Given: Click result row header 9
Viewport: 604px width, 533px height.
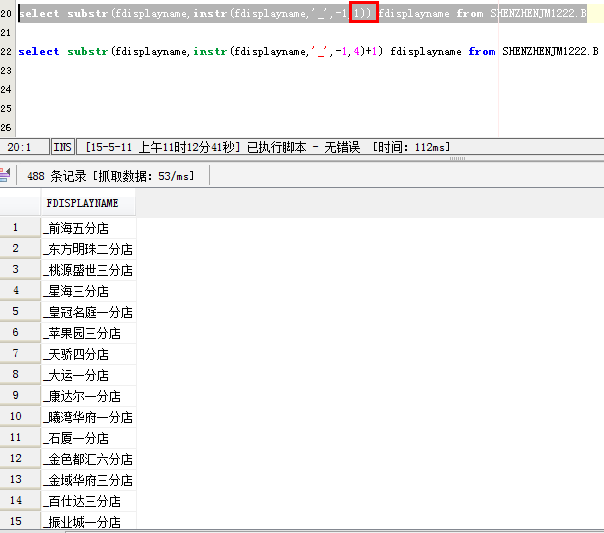Looking at the screenshot, I should [x=20, y=396].
